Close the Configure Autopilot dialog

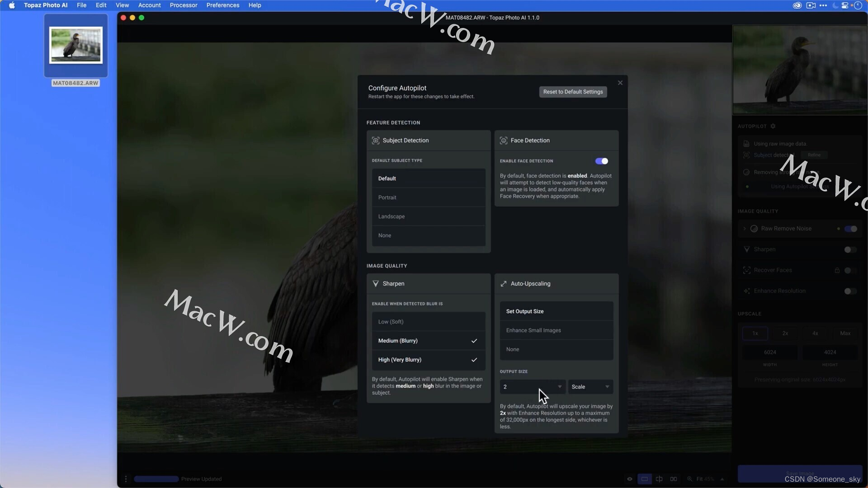pos(620,83)
